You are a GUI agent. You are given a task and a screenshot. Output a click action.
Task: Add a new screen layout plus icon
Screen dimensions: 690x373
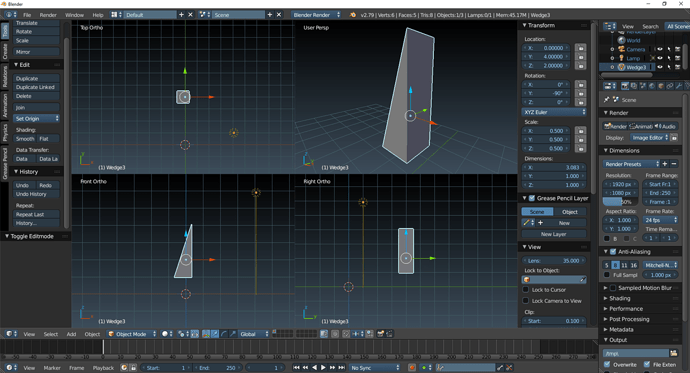(181, 15)
